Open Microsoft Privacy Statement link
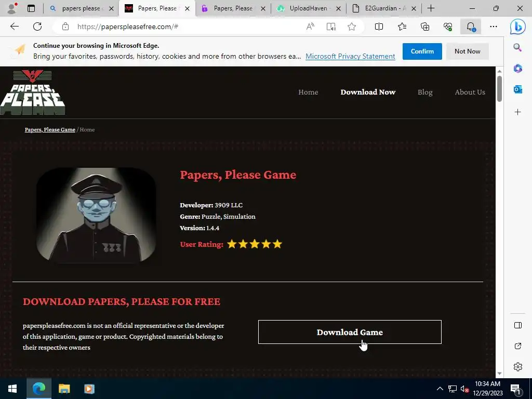This screenshot has height=399, width=532. (x=350, y=56)
